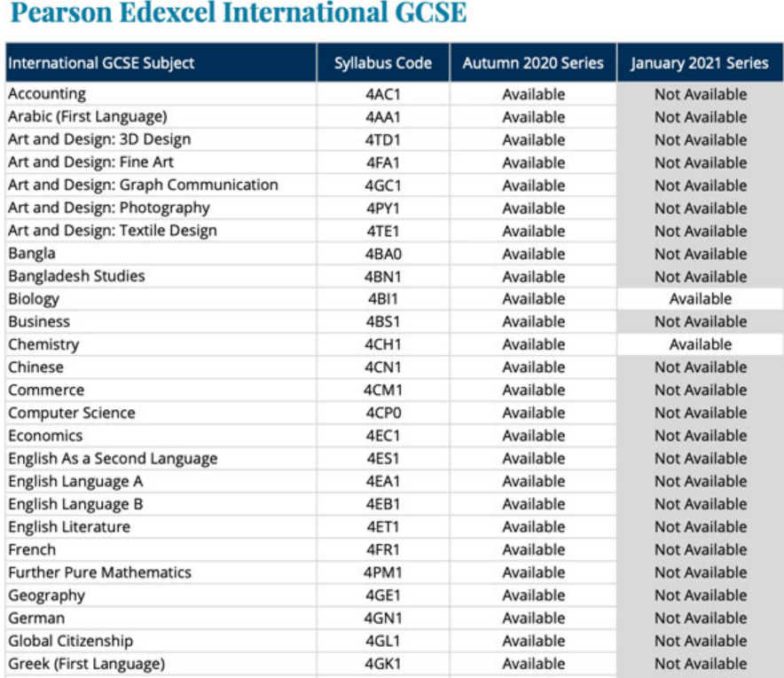This screenshot has width=784, height=678.
Task: Click syllabus code 4TD1
Action: click(383, 139)
